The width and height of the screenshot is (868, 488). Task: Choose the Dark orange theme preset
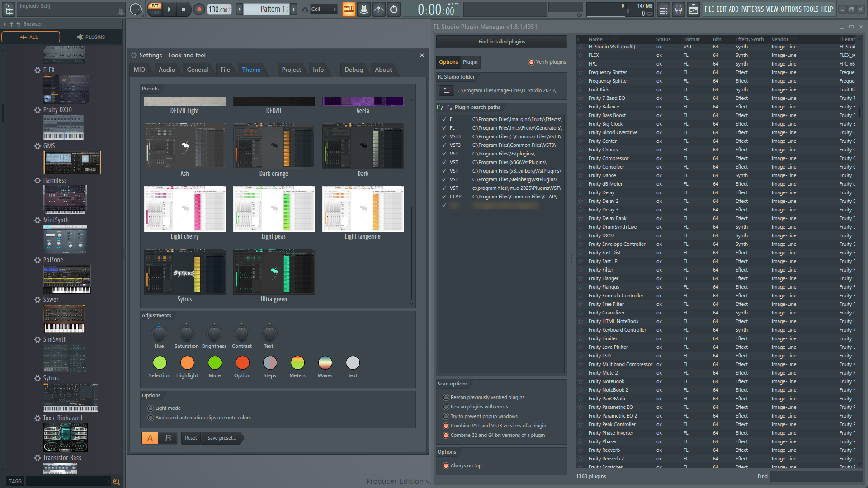point(274,150)
